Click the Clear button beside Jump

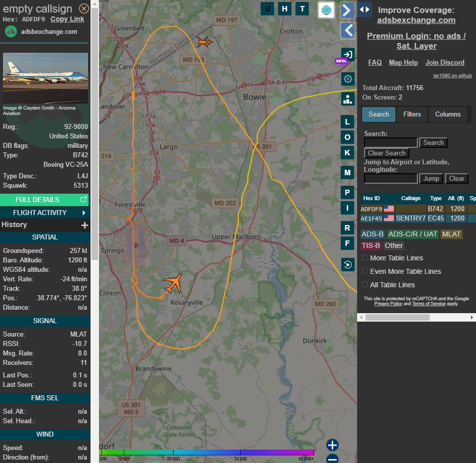(457, 178)
